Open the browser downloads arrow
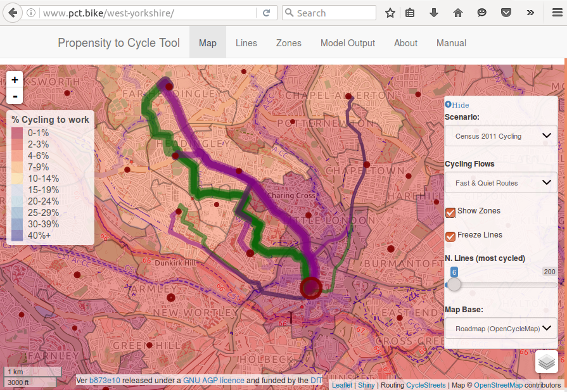The height and width of the screenshot is (392, 567). pyautogui.click(x=434, y=13)
